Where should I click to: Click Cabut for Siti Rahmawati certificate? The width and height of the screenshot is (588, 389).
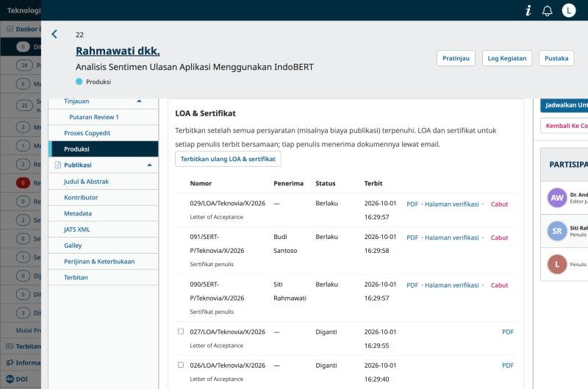tap(499, 285)
